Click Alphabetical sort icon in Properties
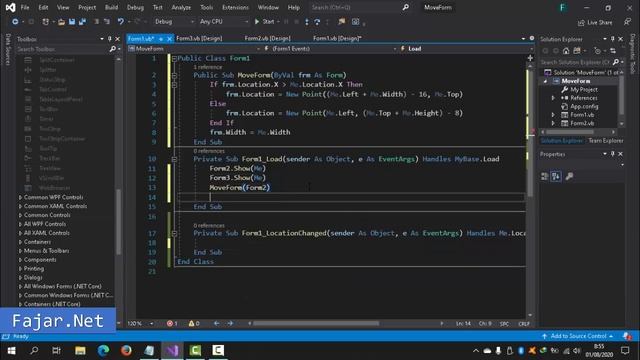Screen dimensions: 640x360 tap(556, 176)
